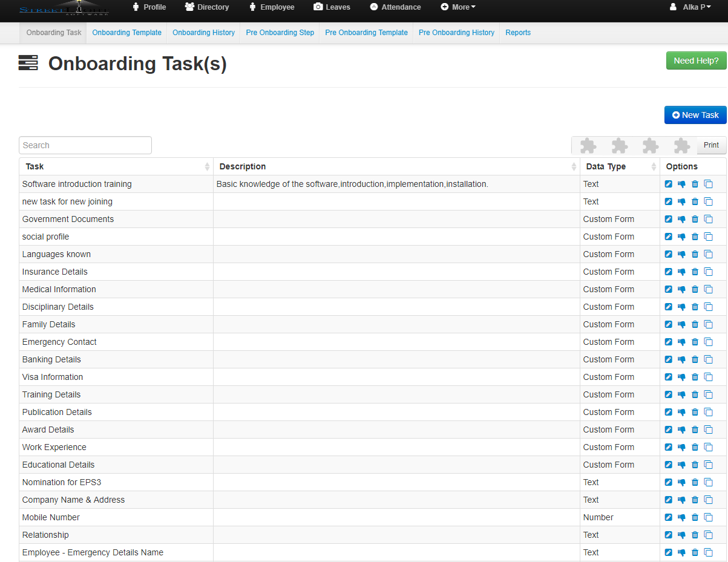Sort table by Task column
Screen dimensions: 728x562
[x=115, y=167]
